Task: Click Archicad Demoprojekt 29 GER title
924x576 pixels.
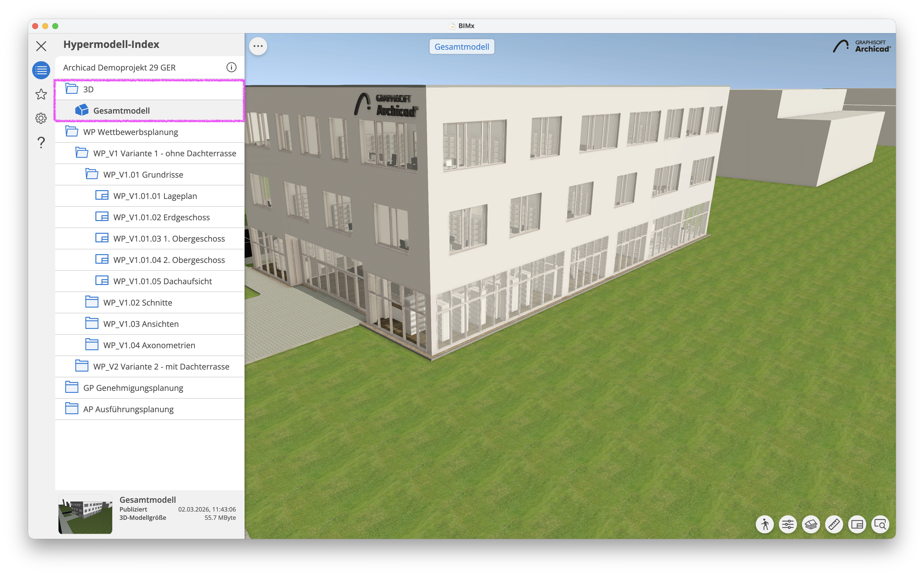Action: (119, 67)
